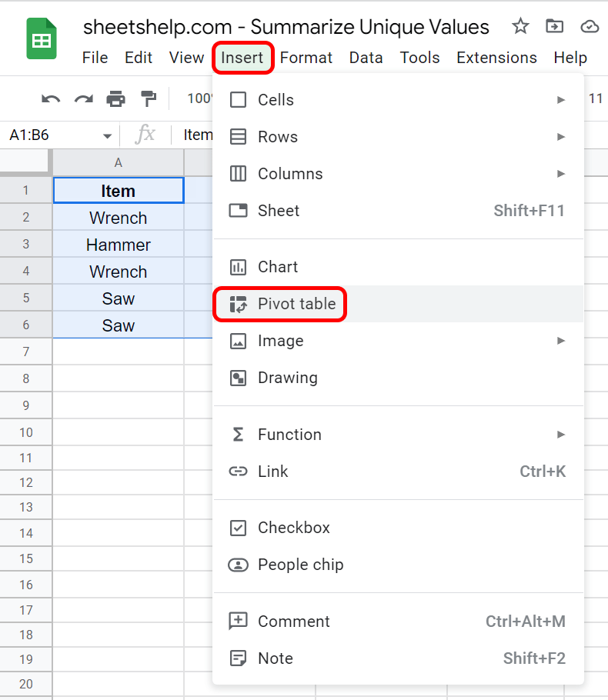This screenshot has height=700, width=608.
Task: Open the Data menu
Action: coord(366,58)
